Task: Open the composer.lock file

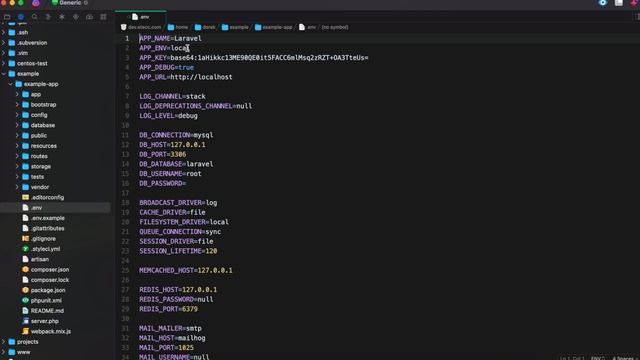Action: coord(50,280)
